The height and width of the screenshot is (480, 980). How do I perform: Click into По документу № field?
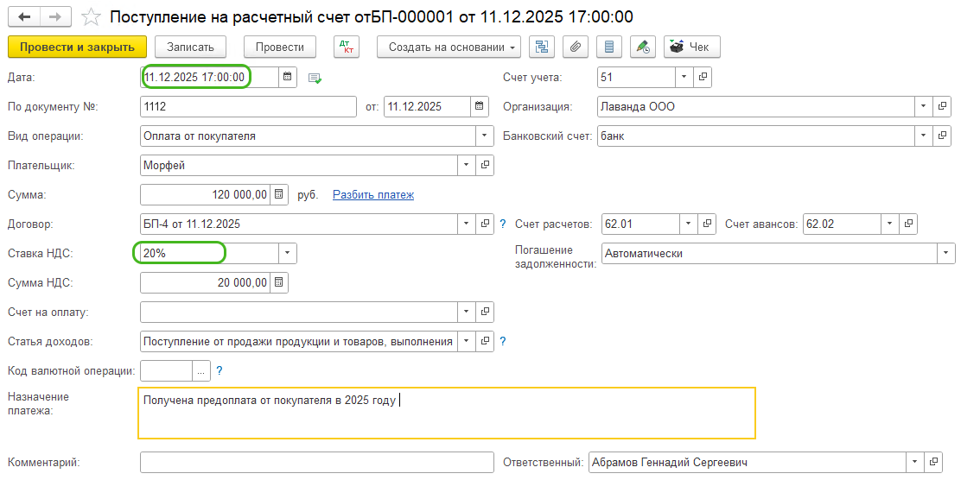click(248, 106)
